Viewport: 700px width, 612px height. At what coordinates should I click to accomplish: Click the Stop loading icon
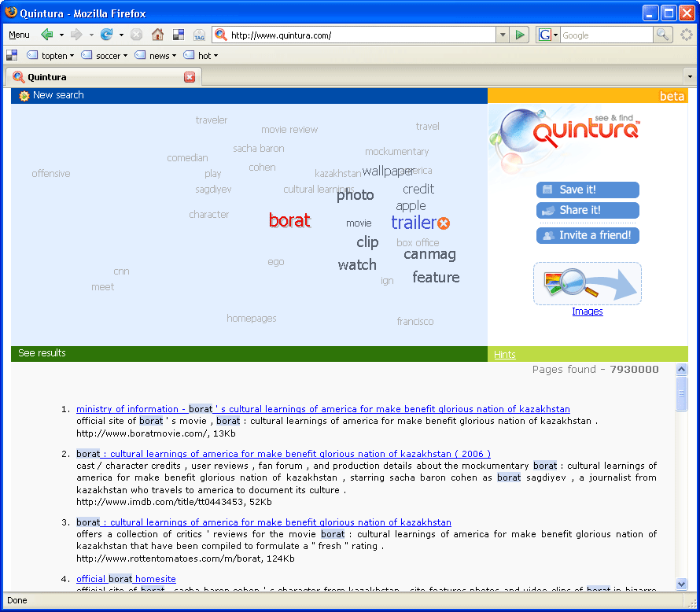137,35
